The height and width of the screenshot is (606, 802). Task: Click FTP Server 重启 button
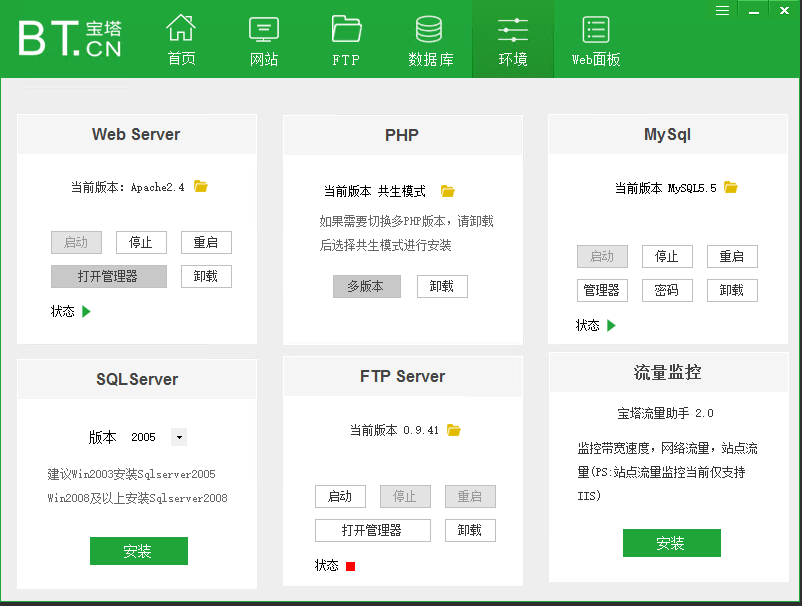470,497
